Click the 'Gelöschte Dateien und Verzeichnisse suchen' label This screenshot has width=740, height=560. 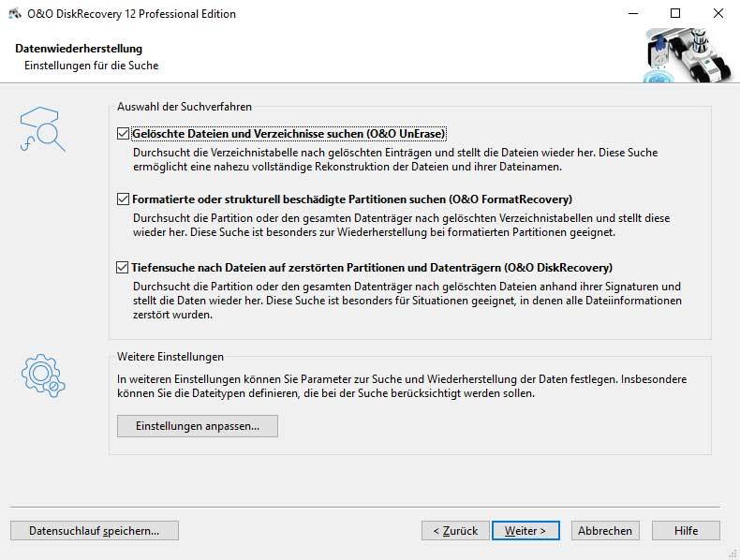pyautogui.click(x=289, y=134)
